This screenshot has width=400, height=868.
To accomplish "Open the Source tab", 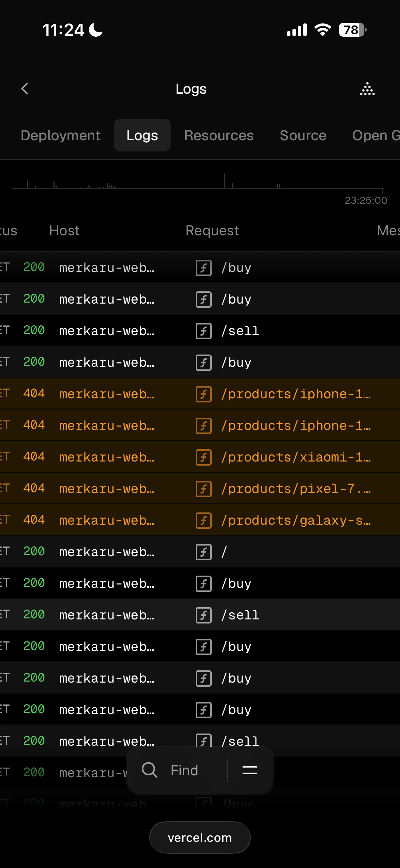I will click(x=303, y=135).
